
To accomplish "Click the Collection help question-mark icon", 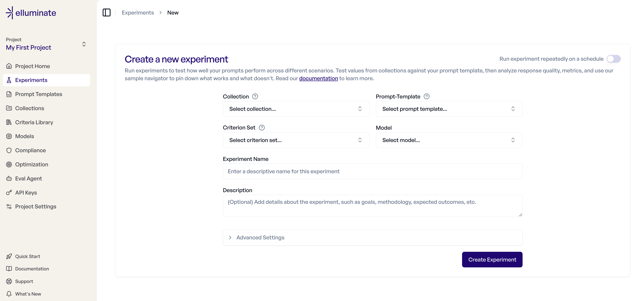I will (255, 97).
